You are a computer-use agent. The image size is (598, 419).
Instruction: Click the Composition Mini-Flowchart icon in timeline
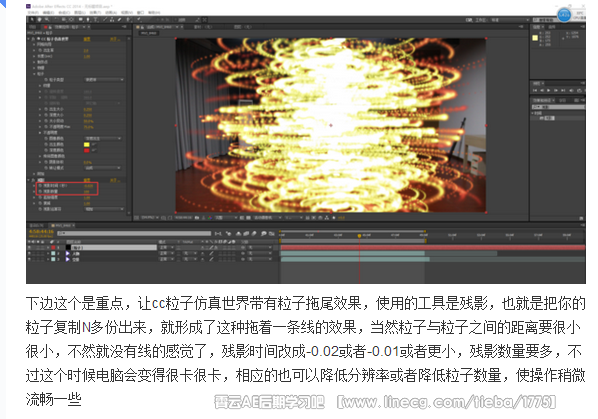point(218,233)
